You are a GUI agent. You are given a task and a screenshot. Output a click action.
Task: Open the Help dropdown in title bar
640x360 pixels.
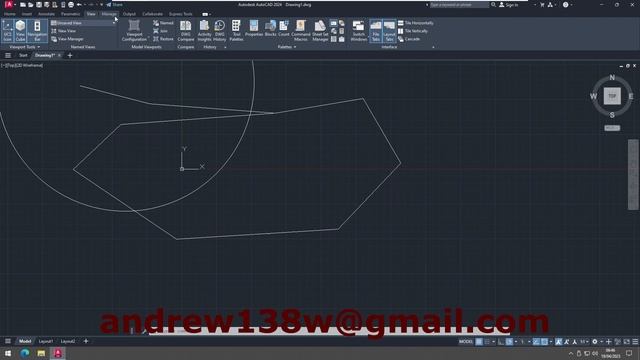571,5
